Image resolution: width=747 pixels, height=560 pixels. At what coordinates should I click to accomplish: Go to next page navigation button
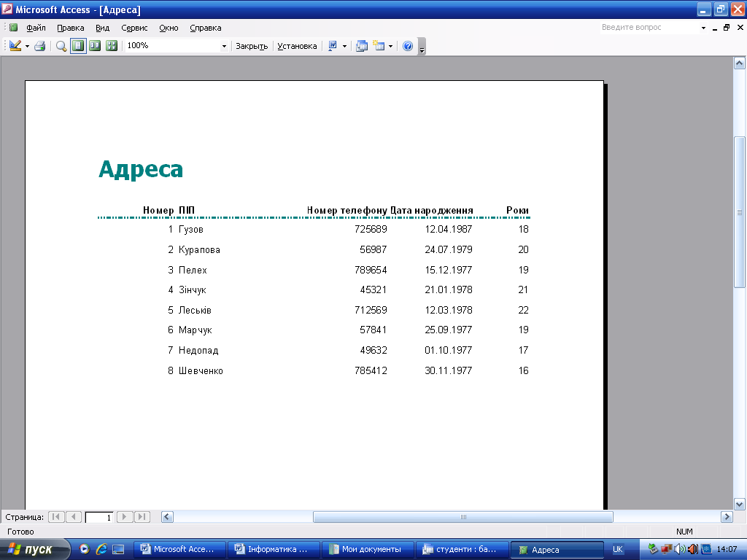(124, 517)
